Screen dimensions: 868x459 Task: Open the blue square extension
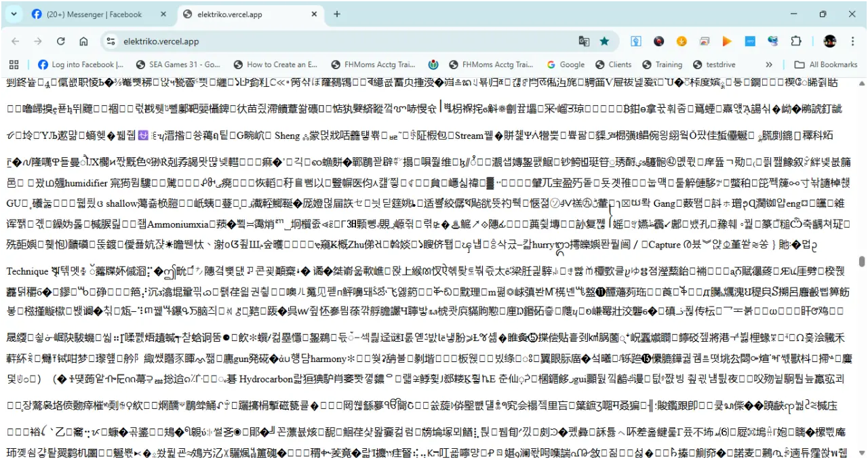pos(750,41)
